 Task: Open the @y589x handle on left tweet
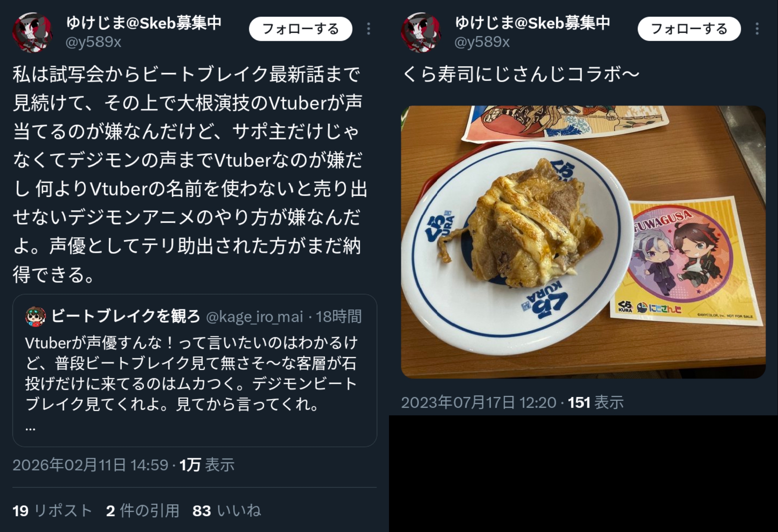tap(93, 42)
